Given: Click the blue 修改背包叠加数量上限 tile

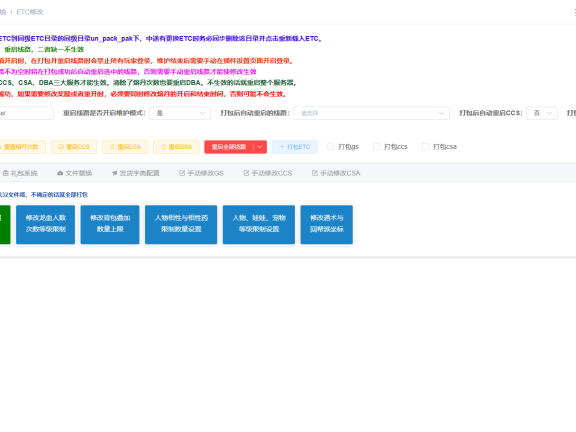Looking at the screenshot, I should point(110,224).
